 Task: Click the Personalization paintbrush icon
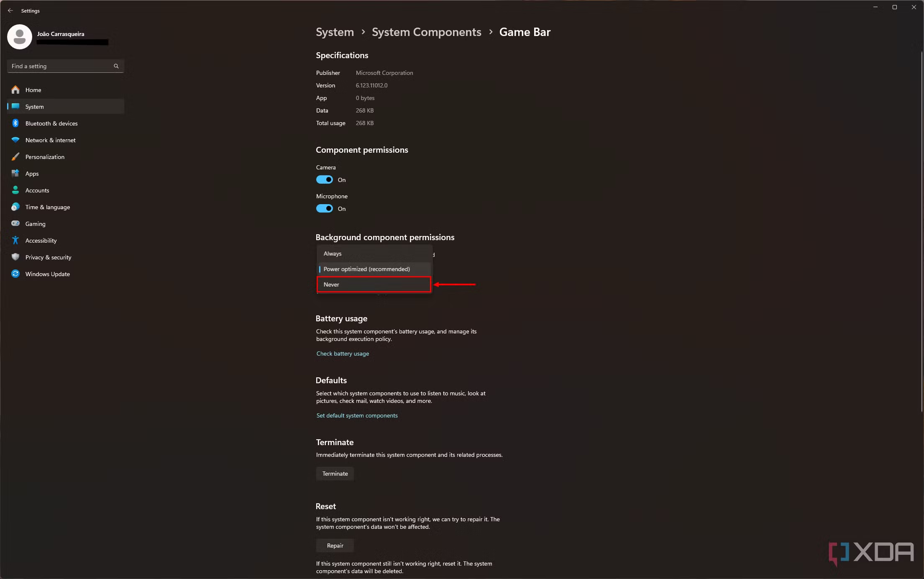15,156
